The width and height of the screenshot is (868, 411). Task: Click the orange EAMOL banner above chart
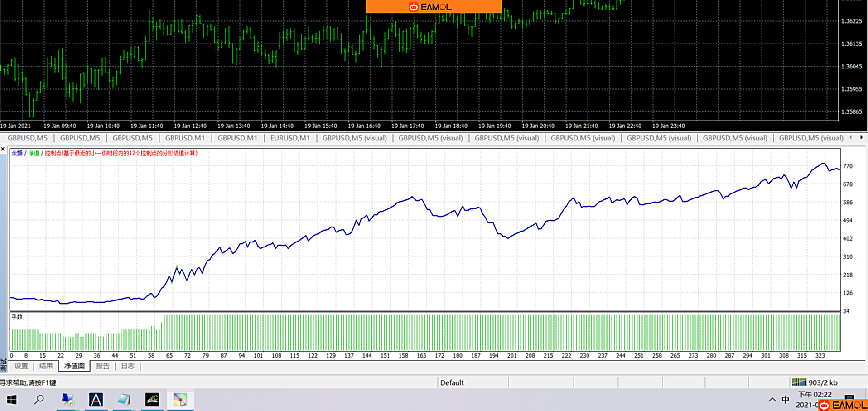coord(434,6)
